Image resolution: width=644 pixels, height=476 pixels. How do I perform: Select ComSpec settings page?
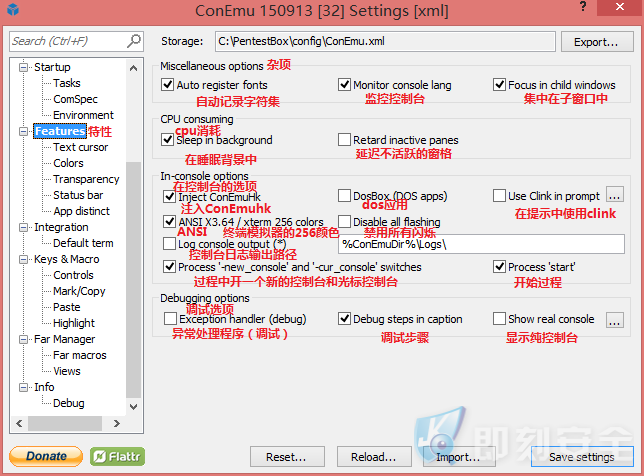[76, 99]
